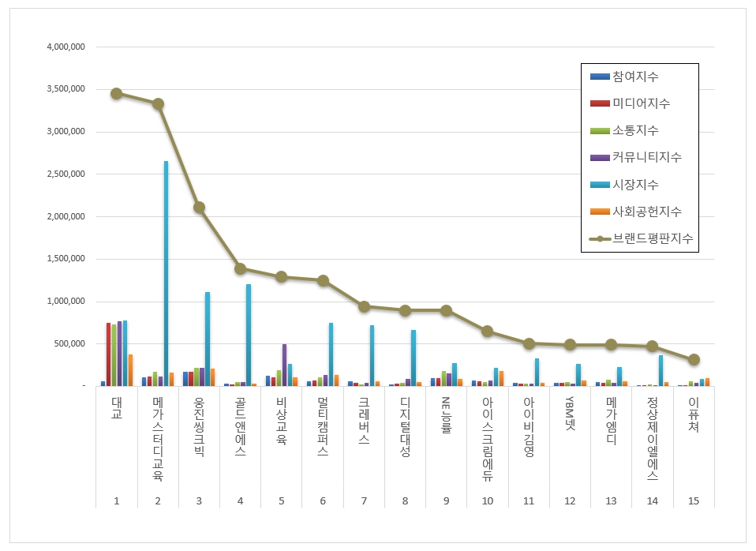Viewport: 756px width, 551px height.
Task: Click the 1,500,000 y-axis value label
Action: [x=65, y=259]
